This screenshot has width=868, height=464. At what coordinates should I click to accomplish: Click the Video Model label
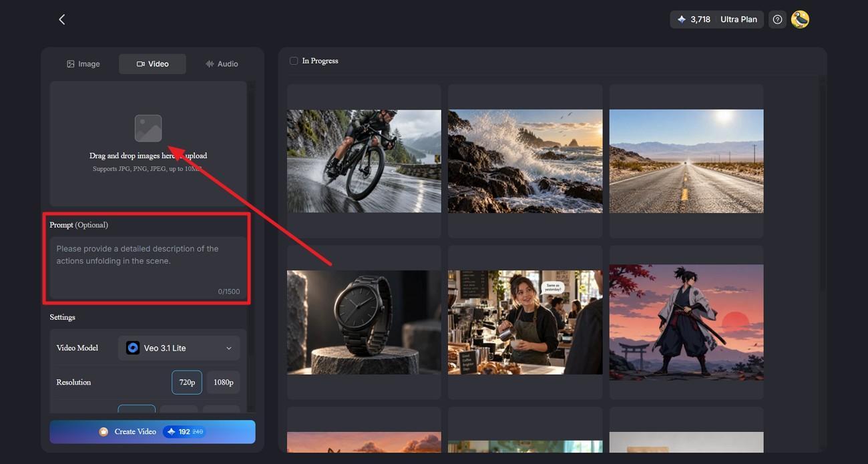point(77,348)
